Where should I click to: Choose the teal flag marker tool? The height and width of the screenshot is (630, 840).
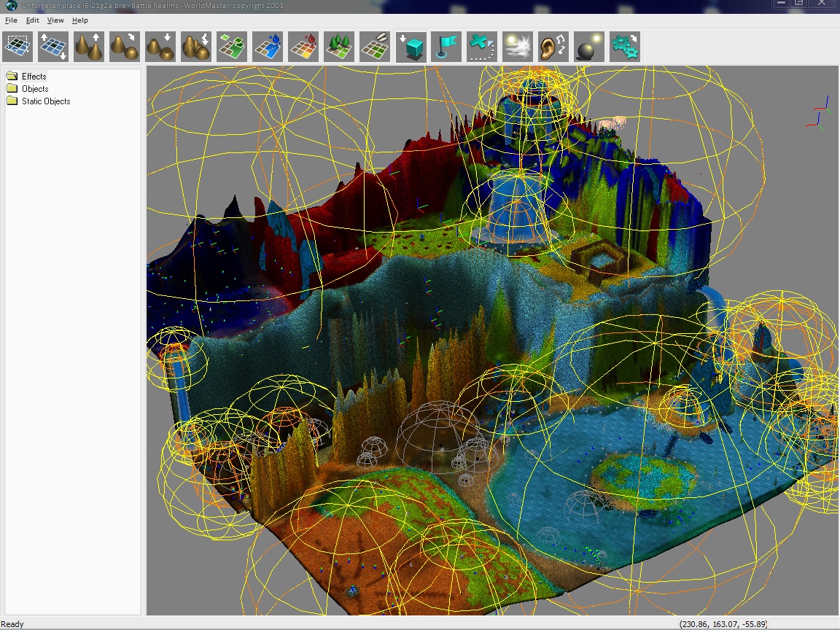[446, 47]
